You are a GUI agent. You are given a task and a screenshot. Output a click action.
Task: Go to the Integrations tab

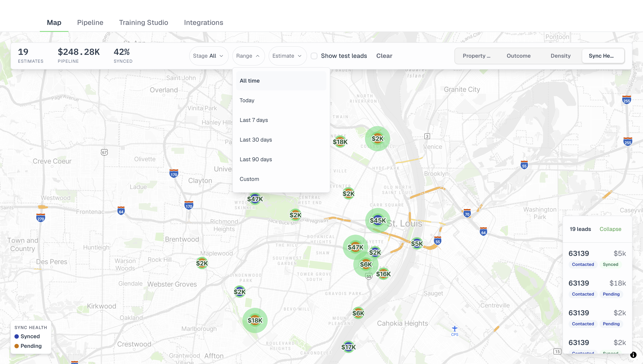click(203, 23)
